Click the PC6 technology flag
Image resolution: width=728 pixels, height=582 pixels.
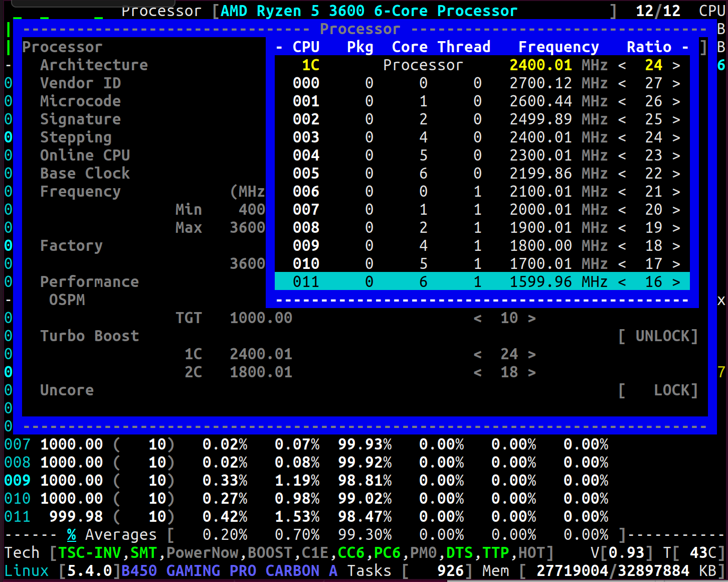click(387, 553)
